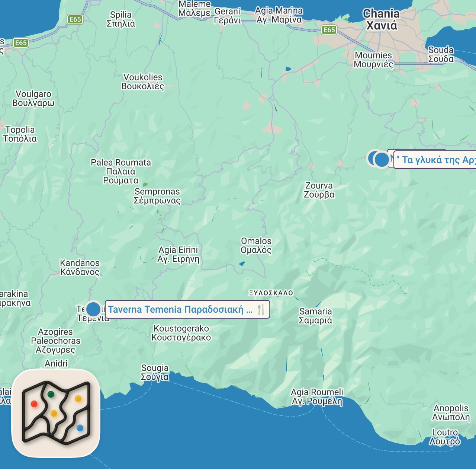Click the Voukolies Βουκολιές label
Screen dimensions: 476x469
tap(143, 82)
